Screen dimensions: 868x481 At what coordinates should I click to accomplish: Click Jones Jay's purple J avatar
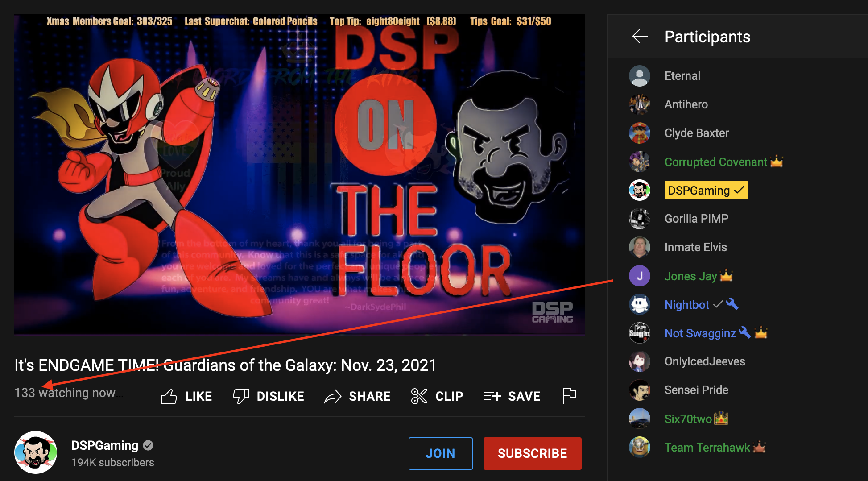click(640, 276)
